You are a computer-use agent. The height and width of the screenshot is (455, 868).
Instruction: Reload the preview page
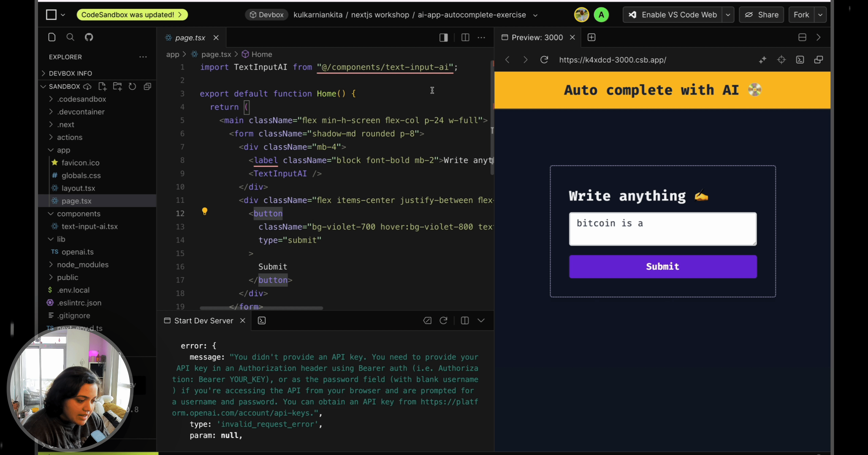pos(544,60)
